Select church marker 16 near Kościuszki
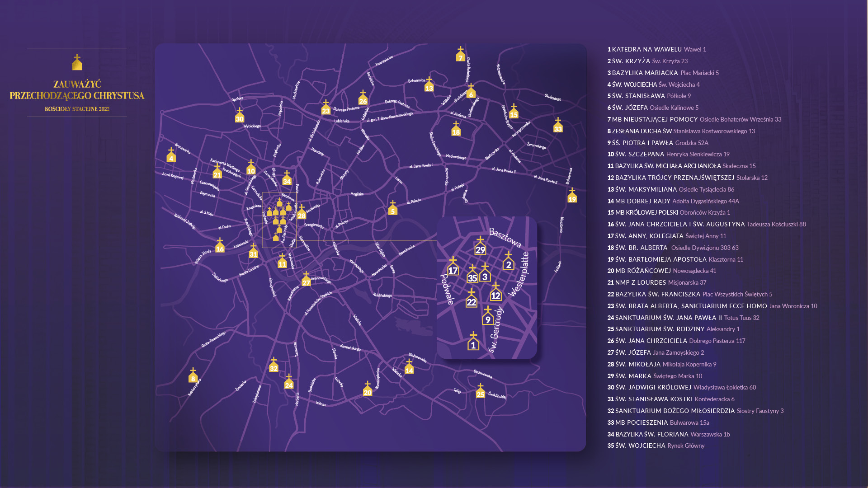868x488 pixels. tap(220, 246)
